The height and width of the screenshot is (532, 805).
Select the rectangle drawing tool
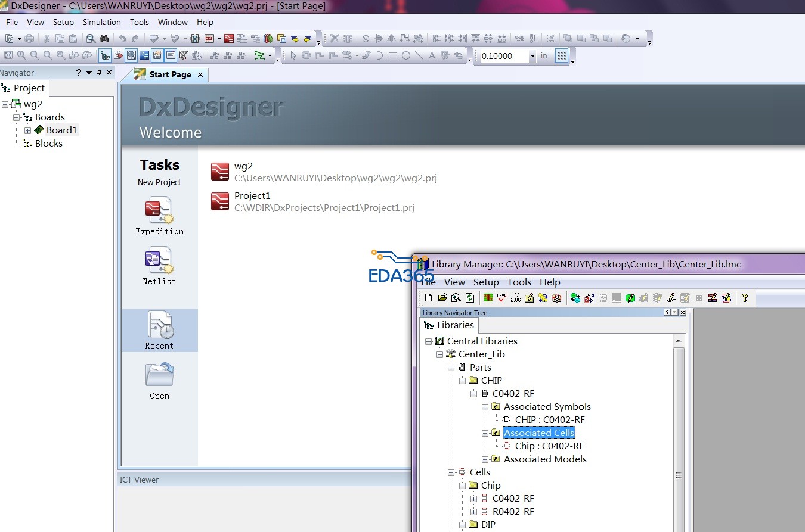tap(393, 55)
